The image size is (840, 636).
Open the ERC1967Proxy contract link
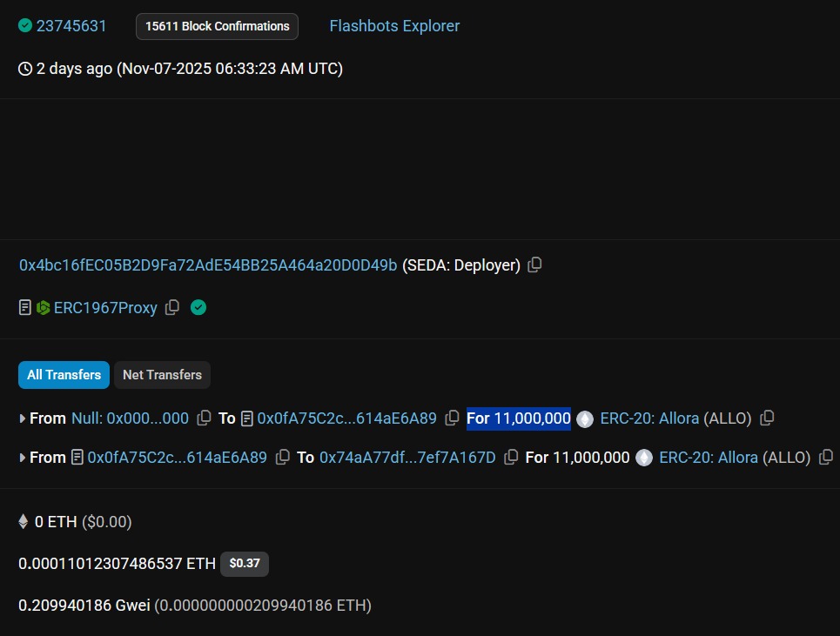click(x=105, y=307)
